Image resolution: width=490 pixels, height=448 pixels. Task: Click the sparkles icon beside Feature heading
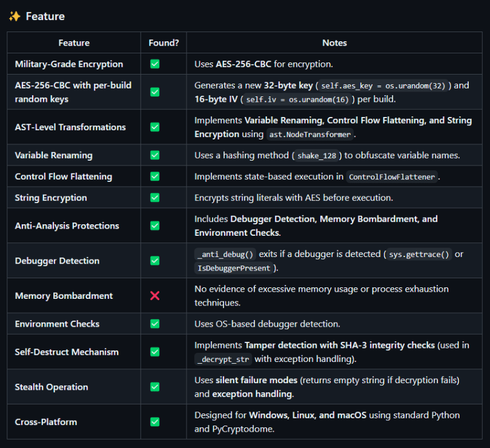(15, 16)
